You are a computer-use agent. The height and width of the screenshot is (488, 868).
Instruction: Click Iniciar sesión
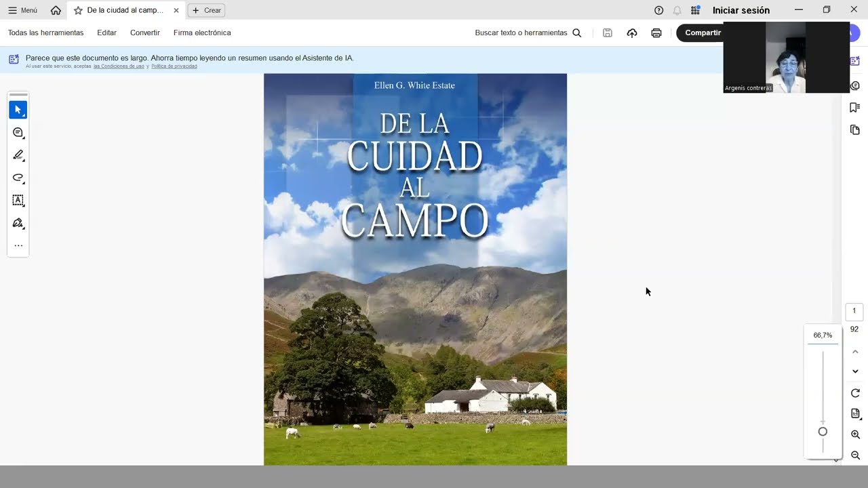741,10
